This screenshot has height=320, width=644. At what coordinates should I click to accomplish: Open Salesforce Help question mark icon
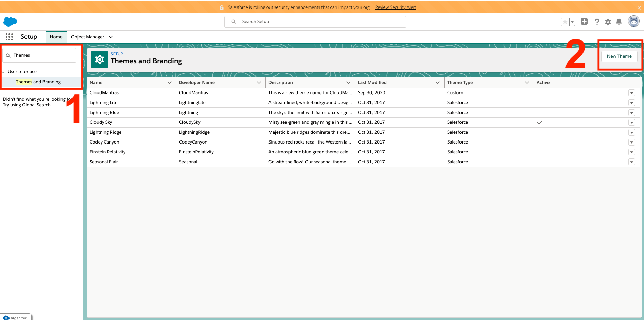click(597, 21)
